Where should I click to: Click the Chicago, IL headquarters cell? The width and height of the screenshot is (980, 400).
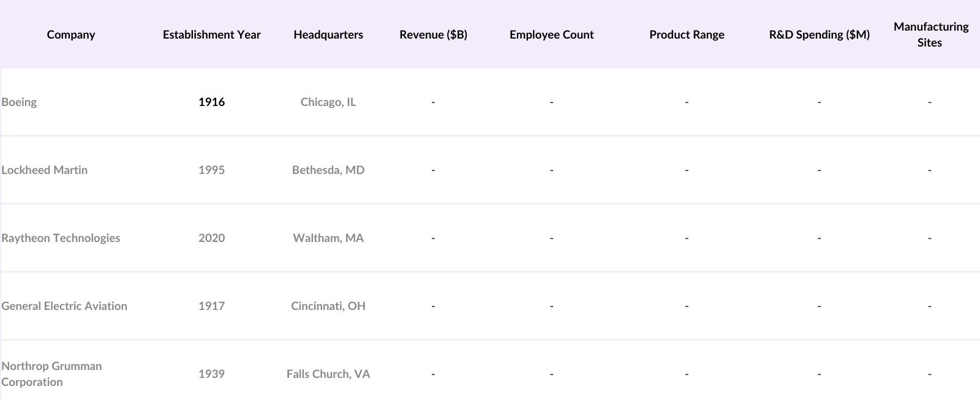328,102
